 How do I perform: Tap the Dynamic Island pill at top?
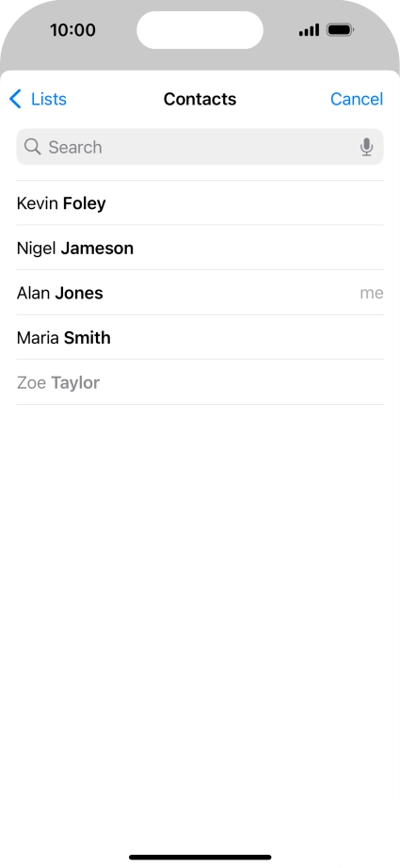(200, 30)
